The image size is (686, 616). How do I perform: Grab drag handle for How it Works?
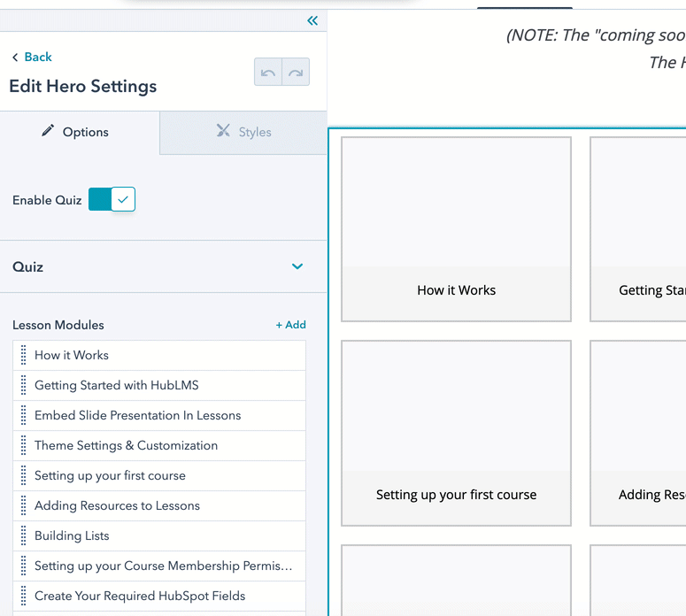[x=24, y=355]
